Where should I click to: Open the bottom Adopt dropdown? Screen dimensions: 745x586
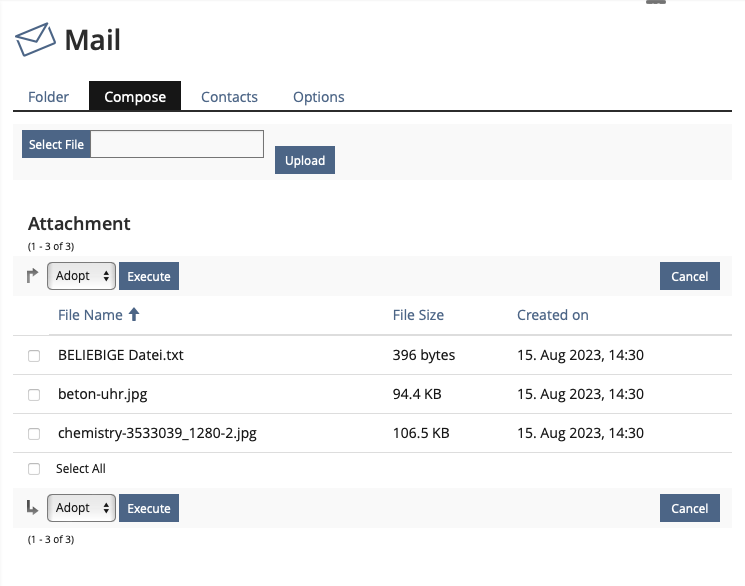pos(81,508)
